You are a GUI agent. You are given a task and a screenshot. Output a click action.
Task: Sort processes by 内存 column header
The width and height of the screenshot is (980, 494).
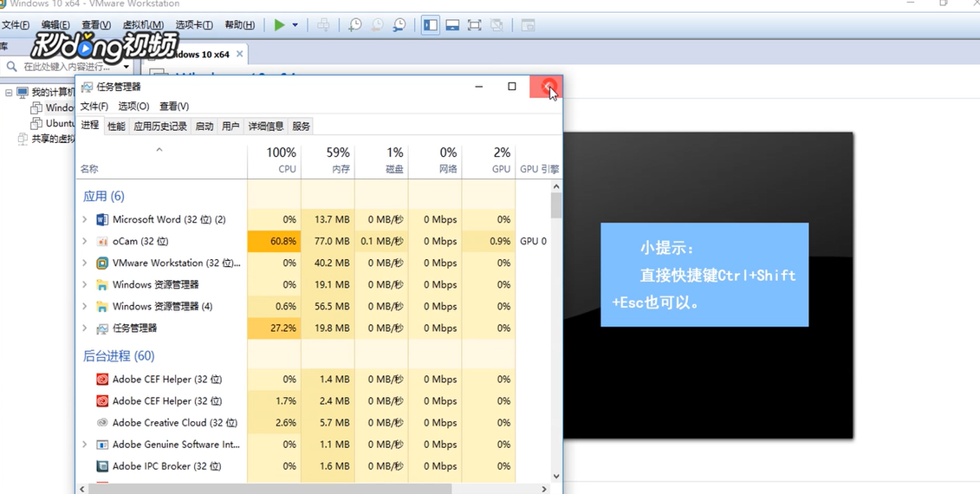pyautogui.click(x=328, y=160)
